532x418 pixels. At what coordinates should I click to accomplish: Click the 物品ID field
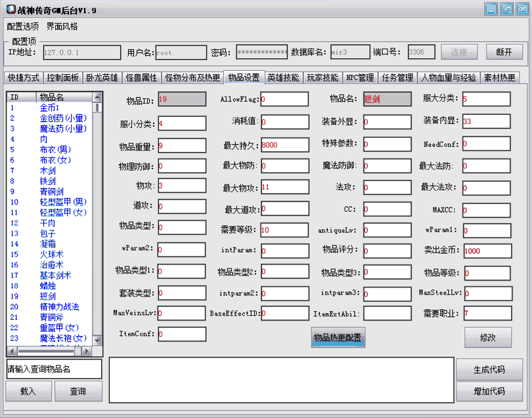182,99
